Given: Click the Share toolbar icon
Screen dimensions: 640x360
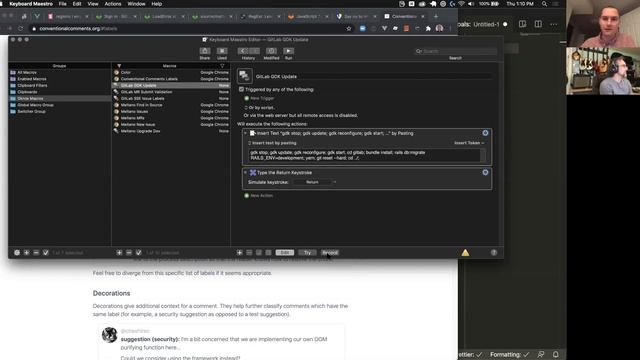Looking at the screenshot, I should point(205,51).
